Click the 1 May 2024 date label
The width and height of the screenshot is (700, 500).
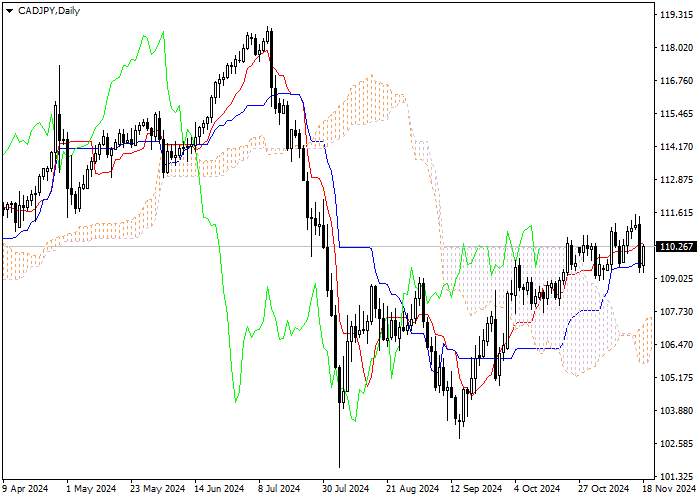click(91, 488)
